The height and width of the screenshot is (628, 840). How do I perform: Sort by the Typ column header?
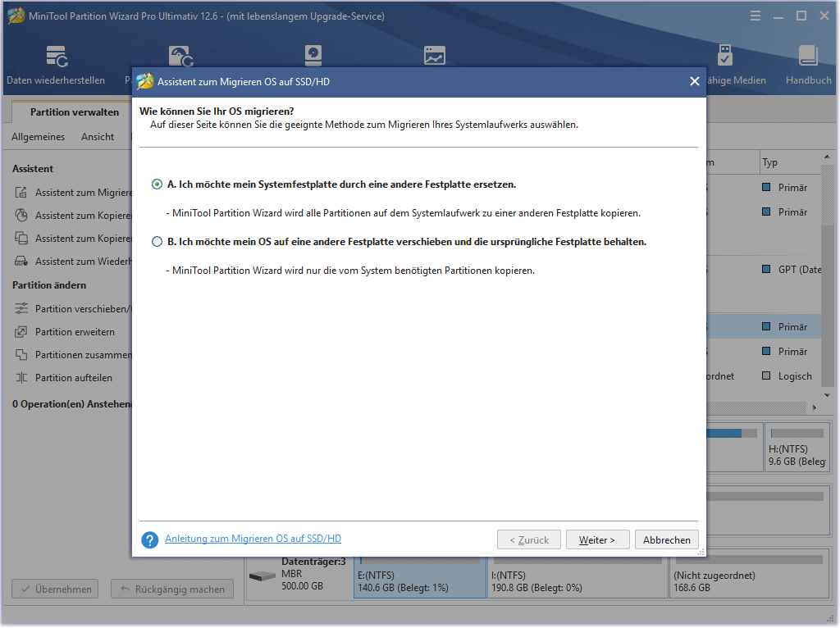[790, 162]
